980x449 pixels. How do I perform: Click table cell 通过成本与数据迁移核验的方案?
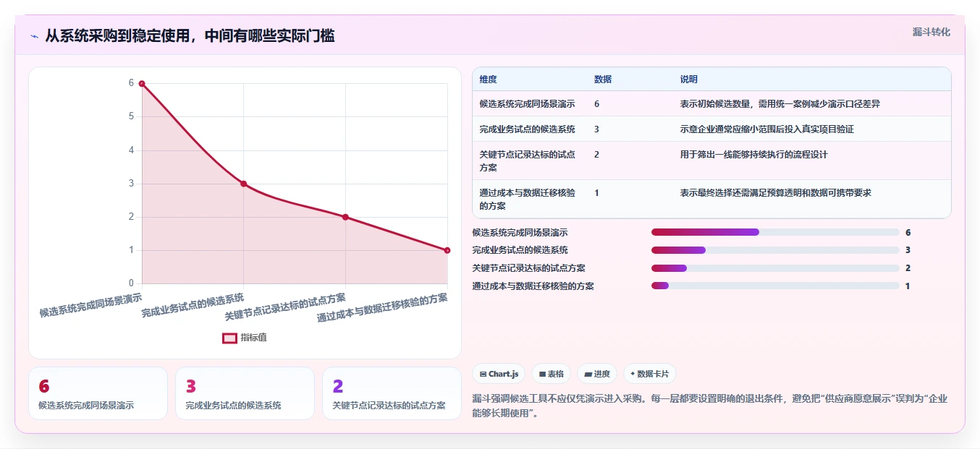527,199
